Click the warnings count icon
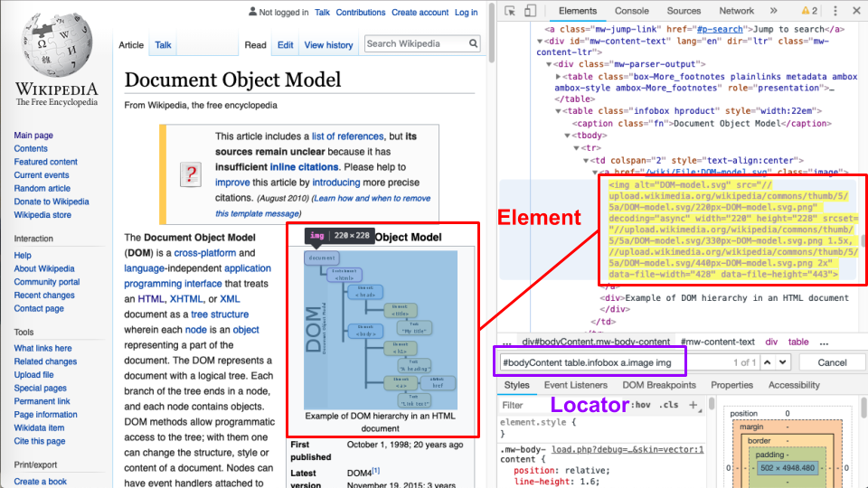Image resolution: width=868 pixels, height=488 pixels. (809, 11)
